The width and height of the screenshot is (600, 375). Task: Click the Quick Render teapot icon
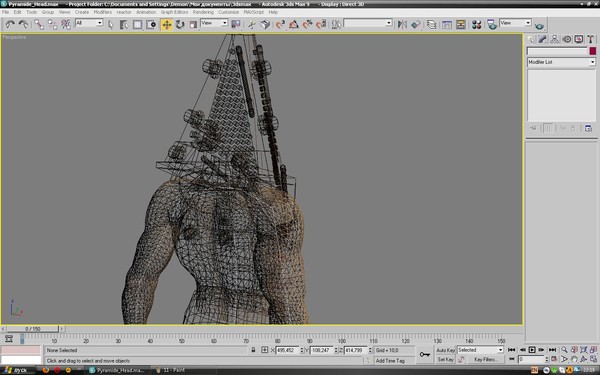click(539, 25)
